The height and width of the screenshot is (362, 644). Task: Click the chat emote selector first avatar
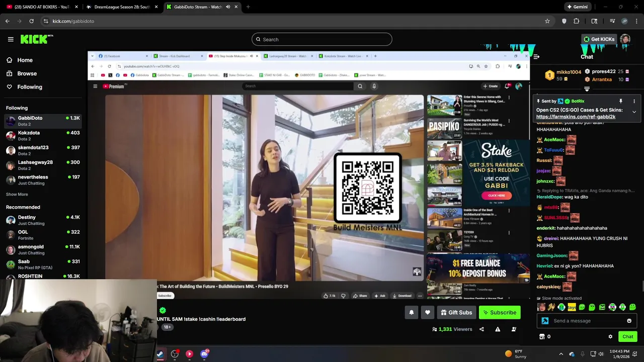541,307
